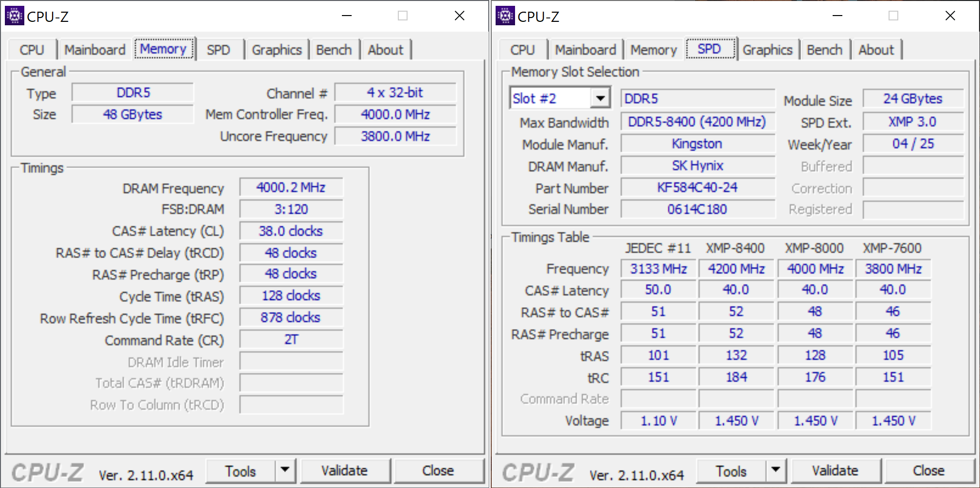
Task: Click the DRAM Frequency value field
Action: [x=291, y=188]
